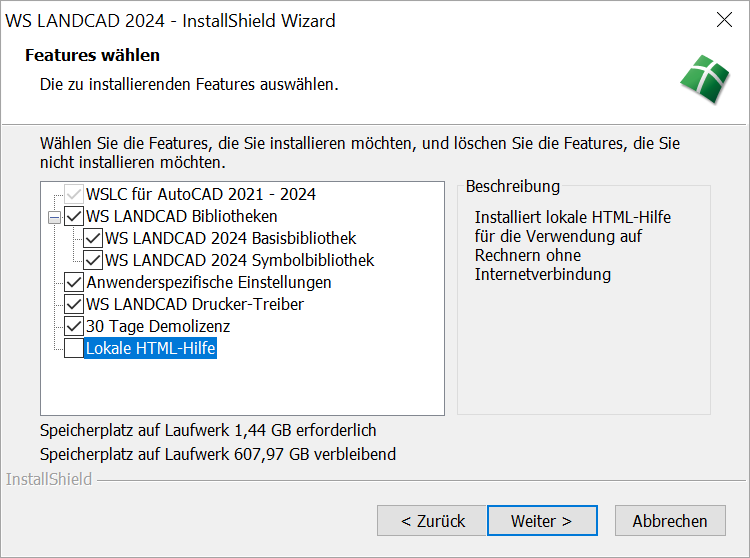Select WS LANDCAD 2024 Symbolbibliothek label

[x=240, y=260]
